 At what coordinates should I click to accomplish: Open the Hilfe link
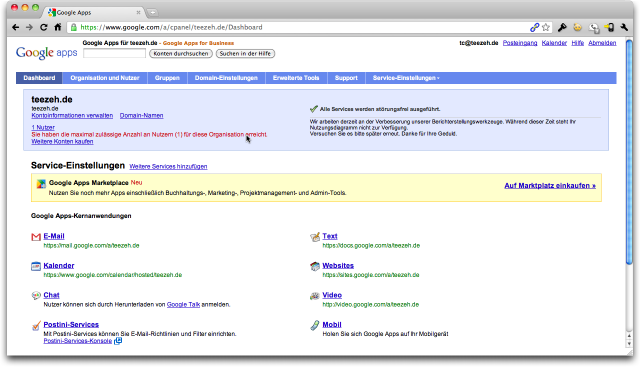(578, 43)
